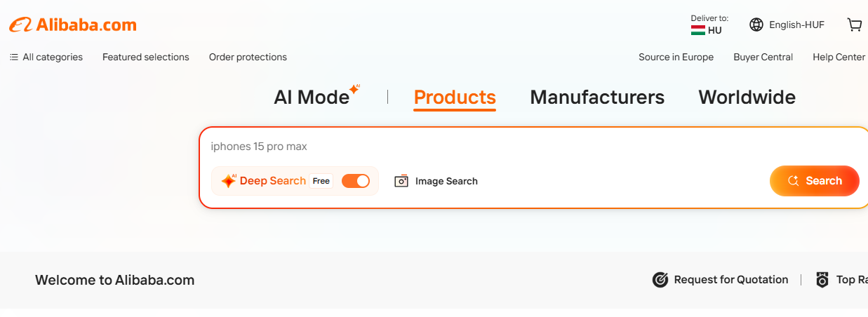Open the English-HUF language currency selector

pyautogui.click(x=796, y=25)
